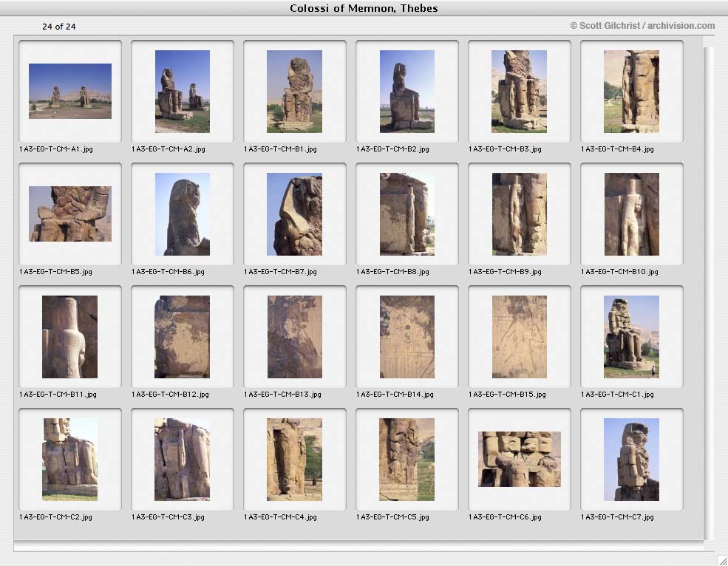The height and width of the screenshot is (566, 728).
Task: Open thumbnail 1A3-EG-T-CM-B11.jpg
Action: coord(69,337)
